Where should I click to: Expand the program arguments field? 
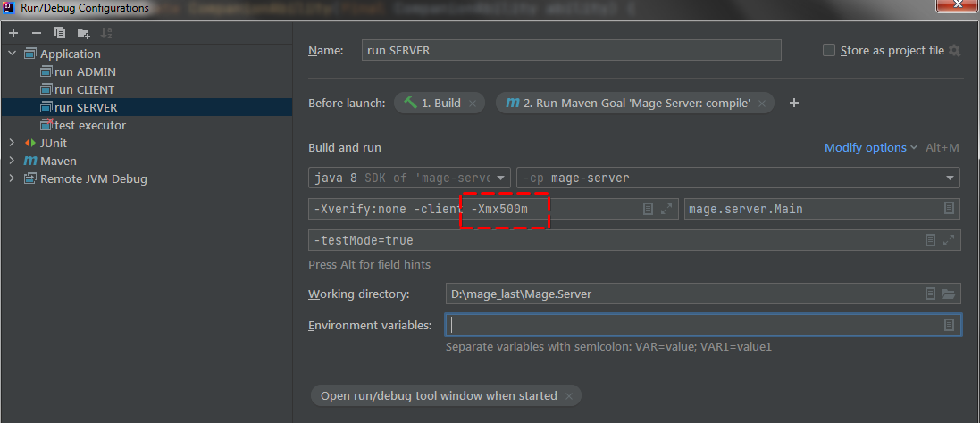coord(949,240)
